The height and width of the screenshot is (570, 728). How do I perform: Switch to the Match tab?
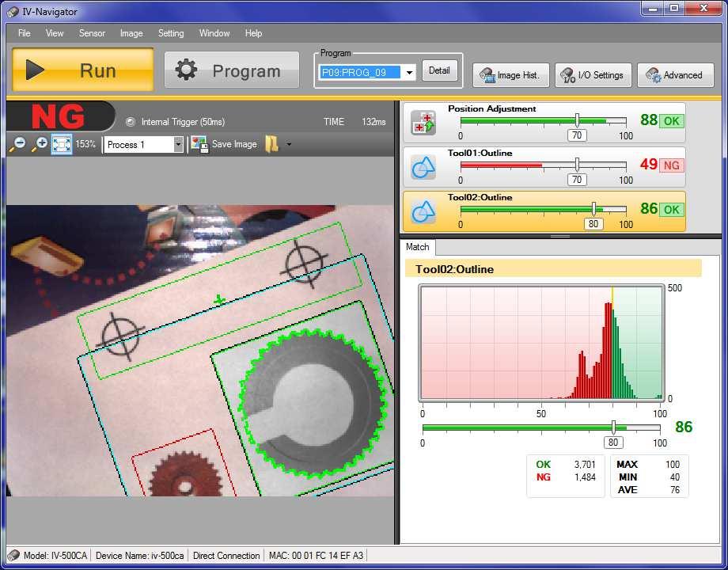tap(417, 247)
